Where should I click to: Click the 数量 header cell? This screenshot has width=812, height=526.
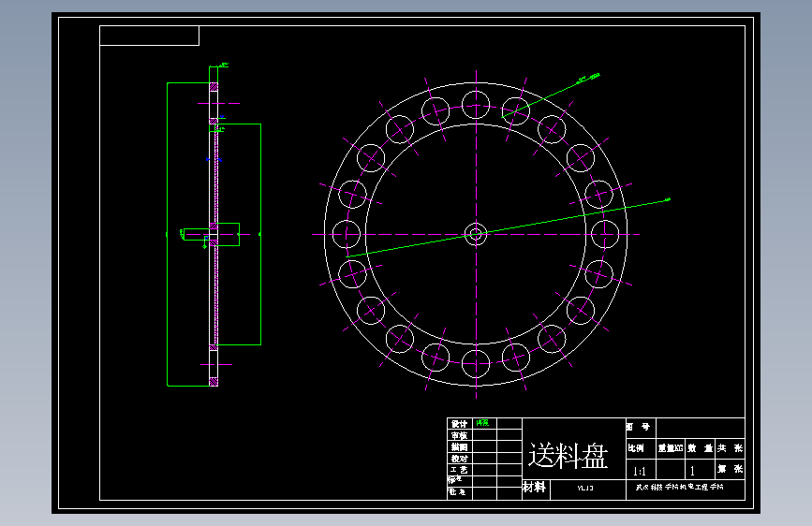(701, 448)
